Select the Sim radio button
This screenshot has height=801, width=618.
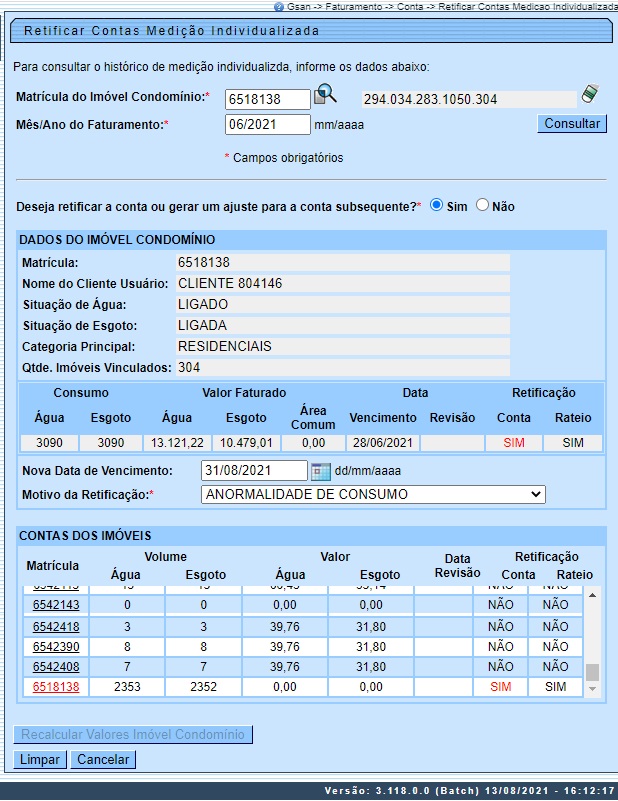tap(436, 205)
